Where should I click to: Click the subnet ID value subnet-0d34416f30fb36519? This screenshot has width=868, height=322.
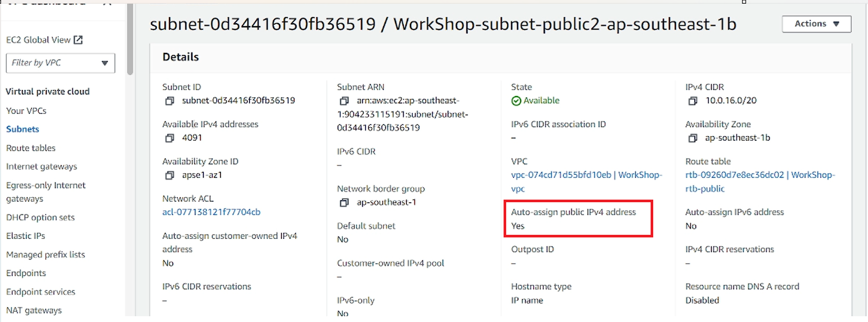pos(238,100)
